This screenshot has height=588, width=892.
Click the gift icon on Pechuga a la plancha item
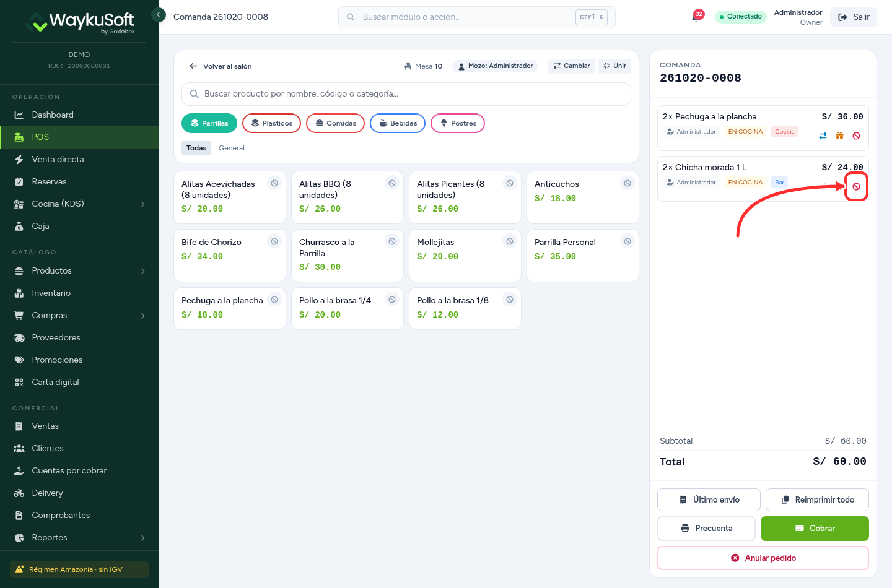(x=839, y=136)
